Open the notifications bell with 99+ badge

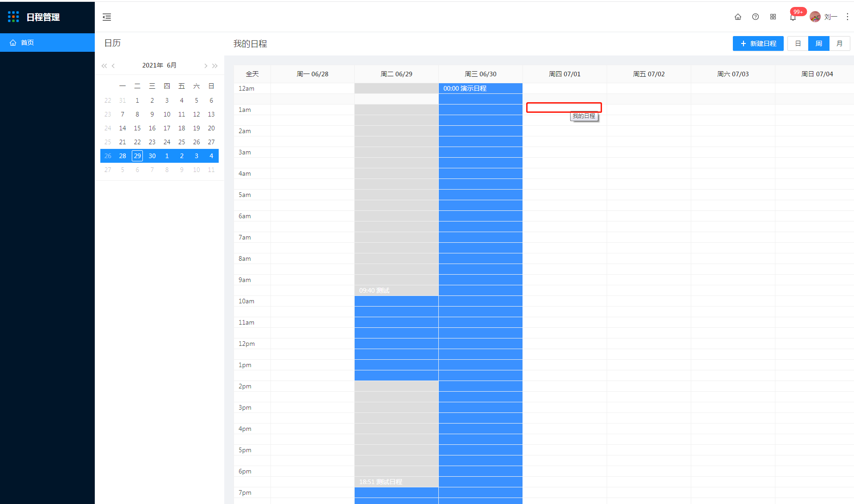(x=793, y=18)
